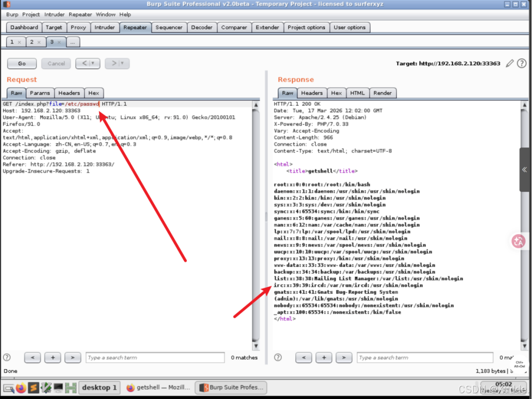The width and height of the screenshot is (532, 399).
Task: Show response HTML view
Action: pos(358,93)
